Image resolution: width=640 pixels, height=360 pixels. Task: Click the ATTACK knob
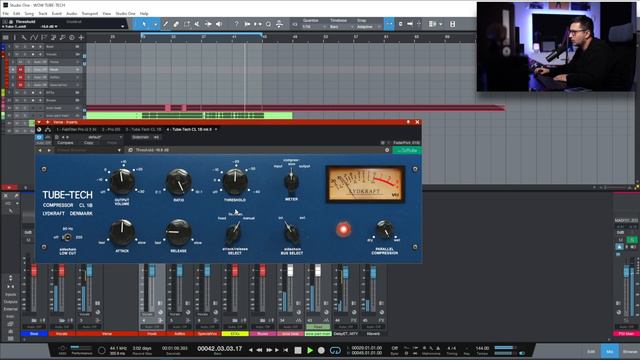tap(122, 232)
